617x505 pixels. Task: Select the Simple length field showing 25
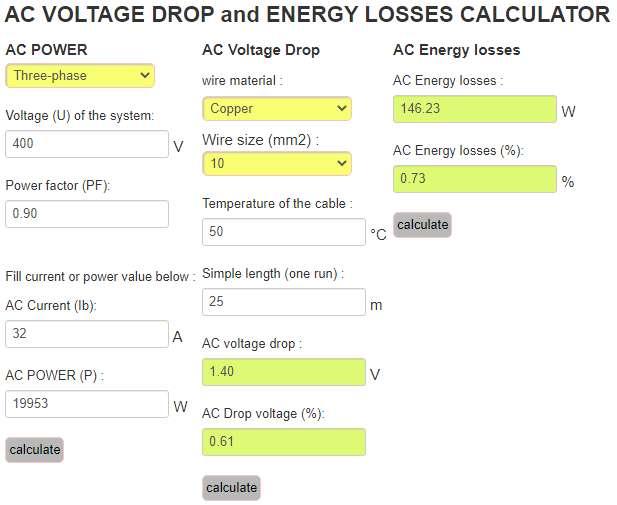[284, 302]
